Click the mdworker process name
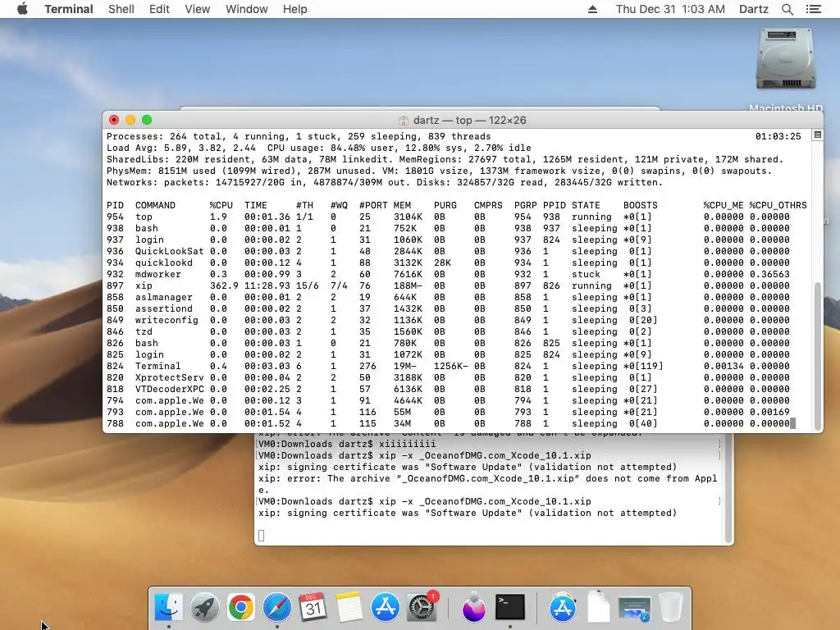840x630 pixels. coord(158,274)
